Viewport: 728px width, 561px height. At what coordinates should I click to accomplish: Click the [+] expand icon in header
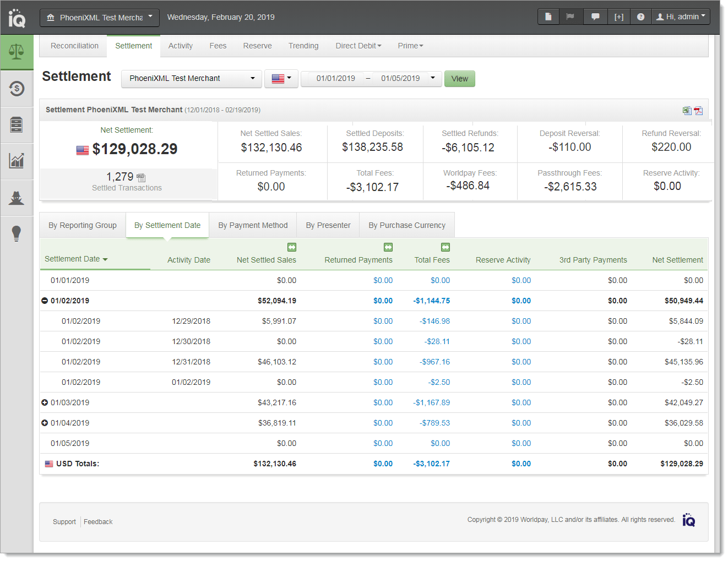619,17
